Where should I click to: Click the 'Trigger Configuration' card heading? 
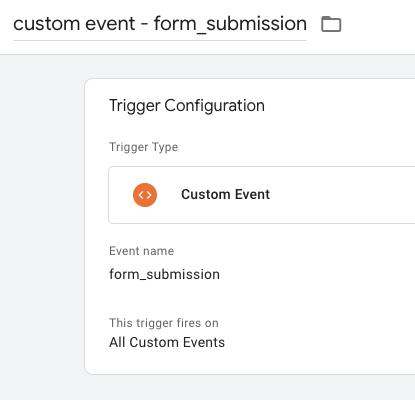[x=187, y=106]
